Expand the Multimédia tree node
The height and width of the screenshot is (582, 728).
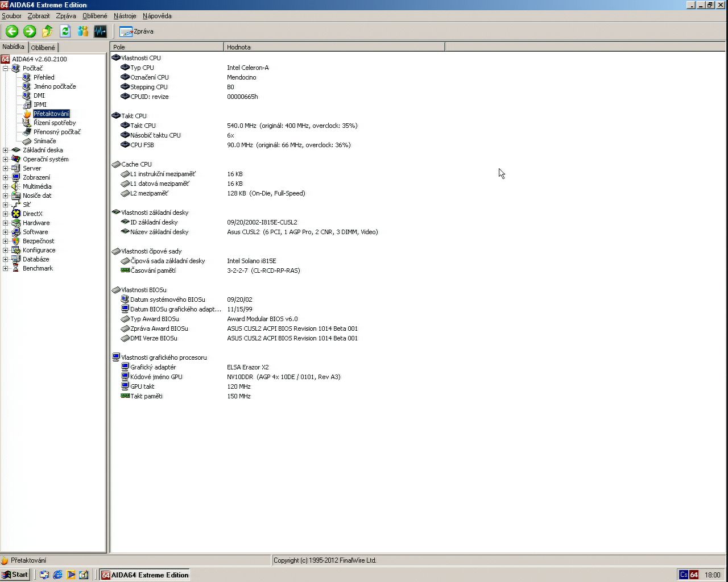tap(6, 186)
